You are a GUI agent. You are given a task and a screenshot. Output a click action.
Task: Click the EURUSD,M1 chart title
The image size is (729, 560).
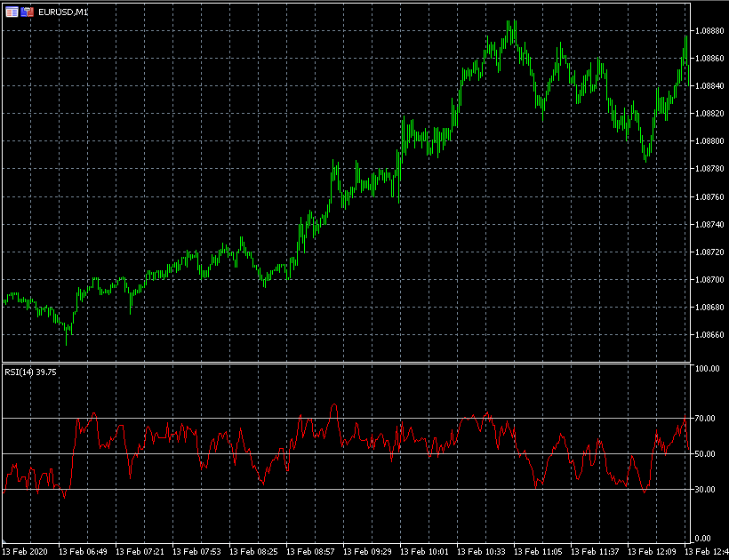tap(63, 12)
